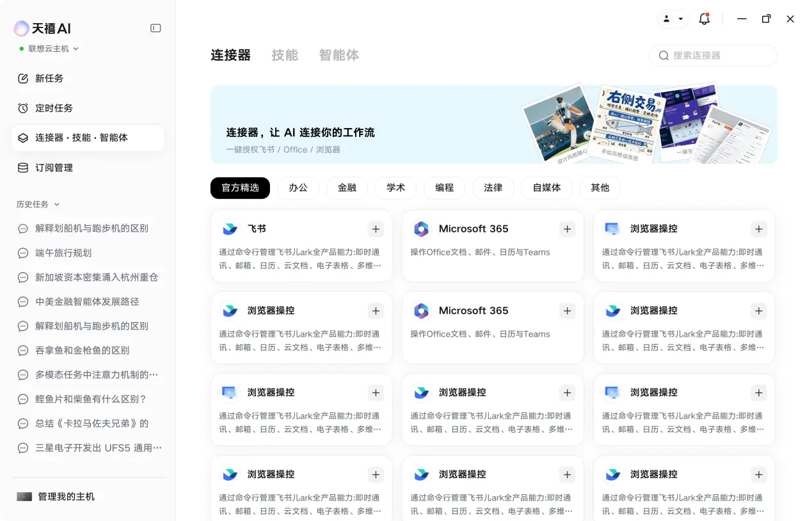Click banner title 连接器，让 AI 连接你的工作流
The height and width of the screenshot is (521, 812).
coord(300,132)
